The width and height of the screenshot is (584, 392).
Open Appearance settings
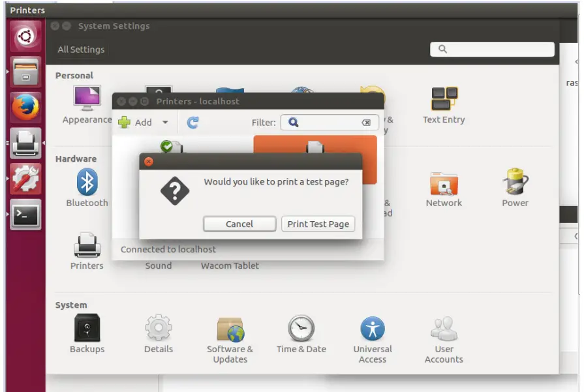click(x=87, y=104)
